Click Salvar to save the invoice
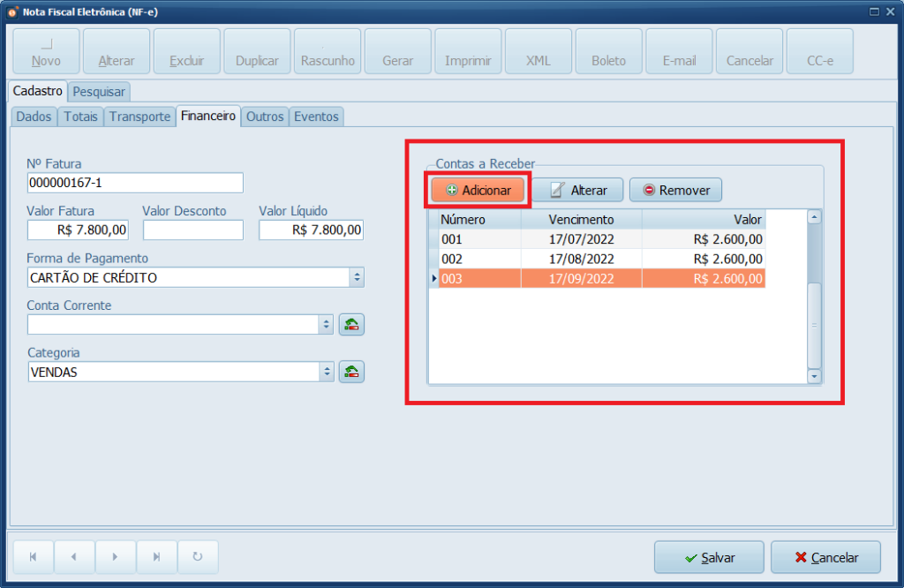This screenshot has height=588, width=904. coord(709,557)
